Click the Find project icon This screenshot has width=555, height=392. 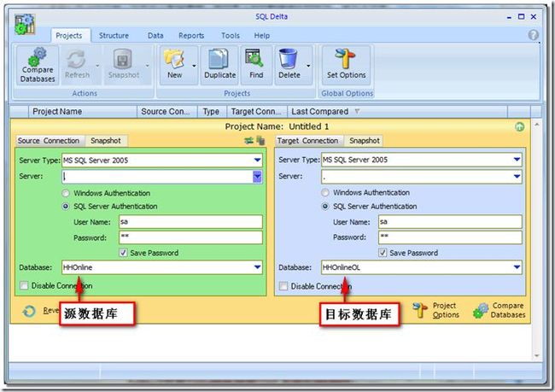click(256, 66)
